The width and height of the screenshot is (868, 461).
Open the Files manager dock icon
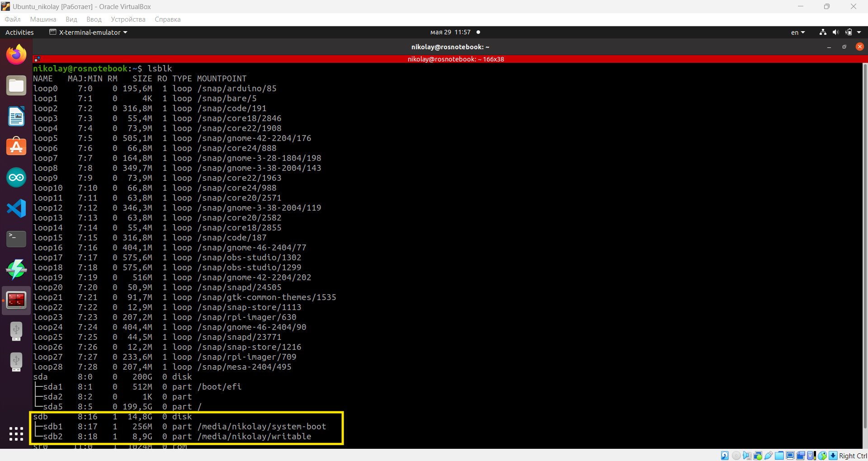point(16,85)
